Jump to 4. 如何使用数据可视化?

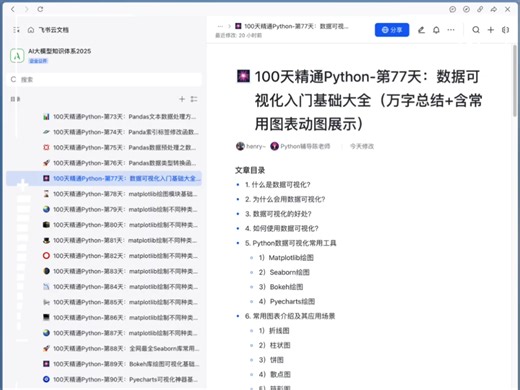(282, 228)
